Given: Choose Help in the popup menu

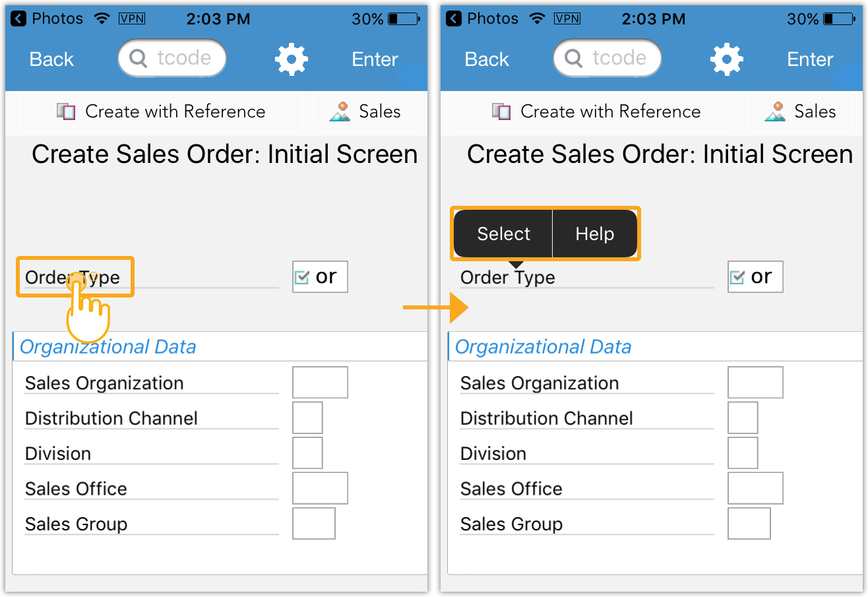Looking at the screenshot, I should [594, 234].
